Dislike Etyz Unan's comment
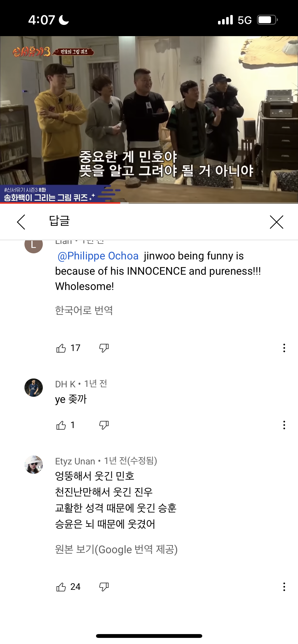The height and width of the screenshot is (644, 298). [104, 587]
